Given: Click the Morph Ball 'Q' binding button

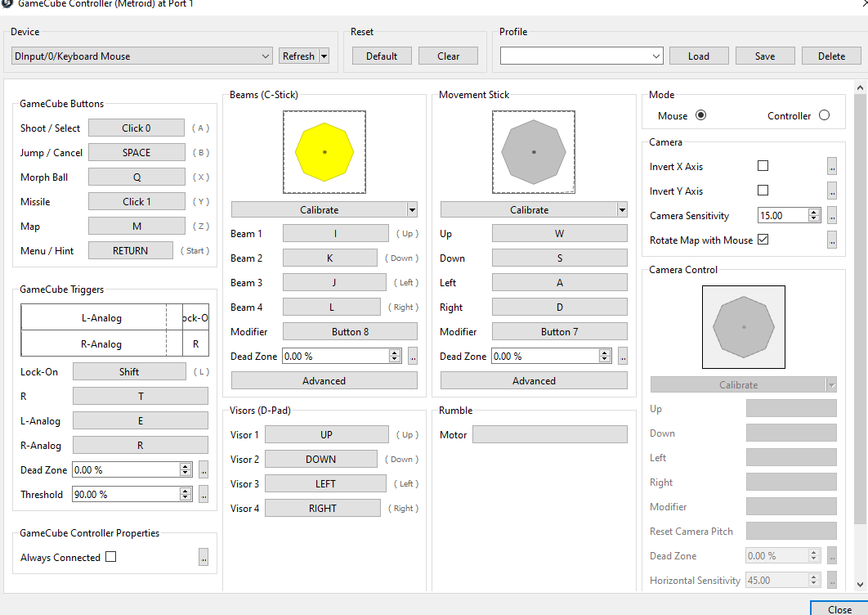Looking at the screenshot, I should [136, 177].
